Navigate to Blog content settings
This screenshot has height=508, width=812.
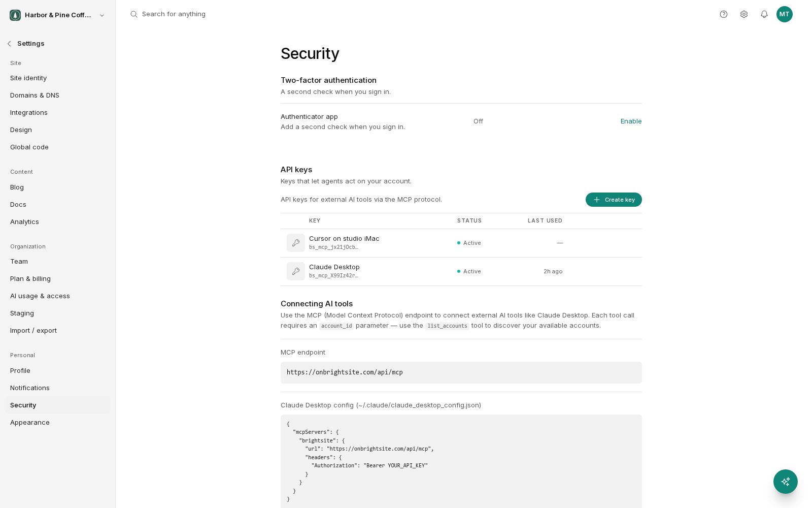58,187
